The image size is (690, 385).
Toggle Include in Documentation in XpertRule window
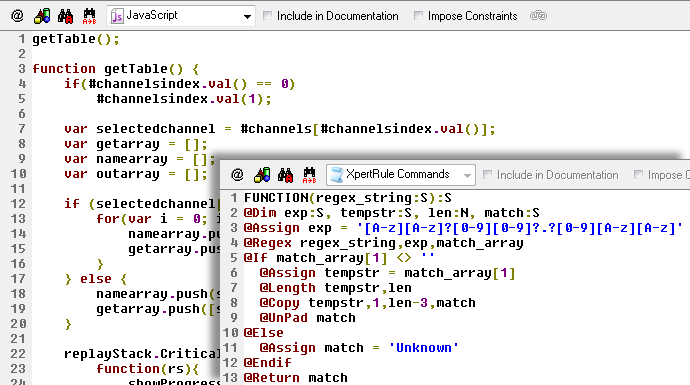click(x=487, y=175)
